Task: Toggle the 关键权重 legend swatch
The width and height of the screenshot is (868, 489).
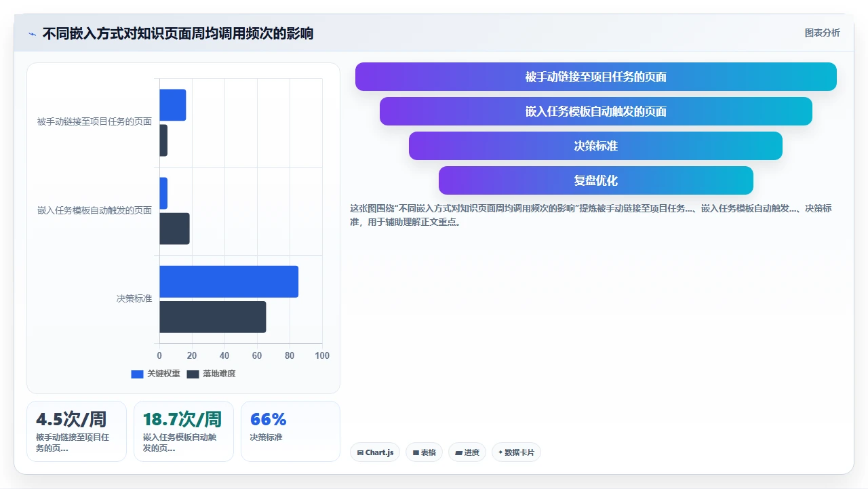Action: pos(137,374)
